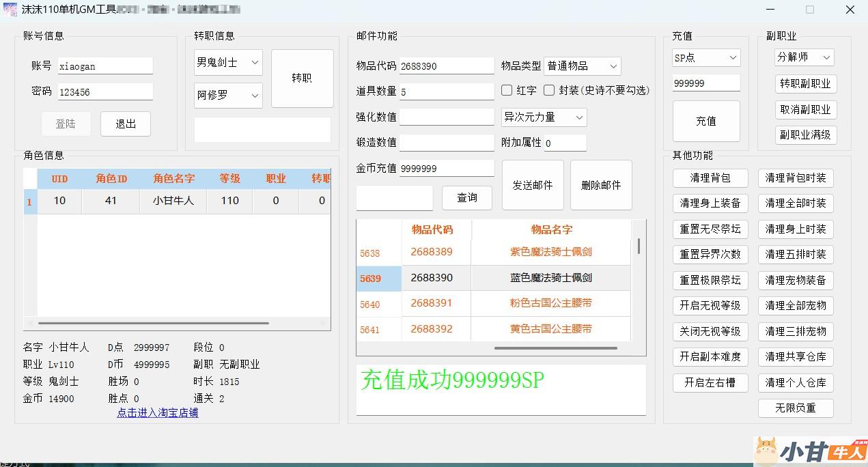This screenshot has width=868, height=467.
Task: Enable the 红字 checkbox
Action: 507,90
